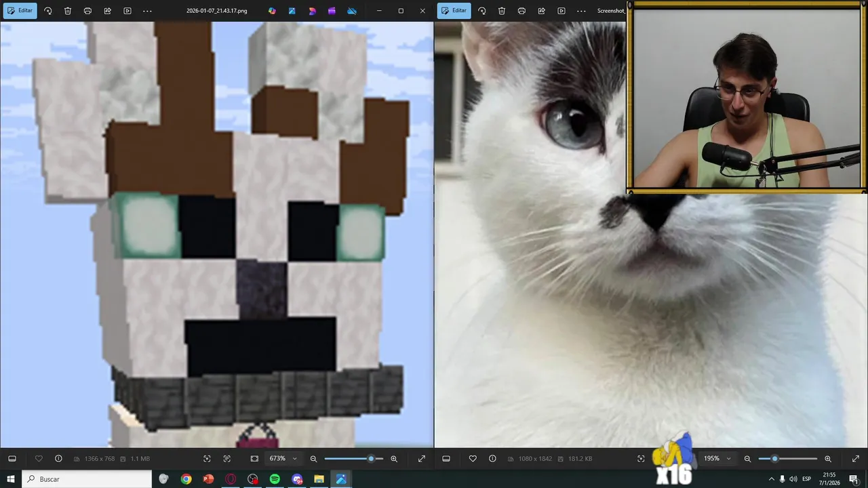Open the clock showing 21:55

(830, 479)
